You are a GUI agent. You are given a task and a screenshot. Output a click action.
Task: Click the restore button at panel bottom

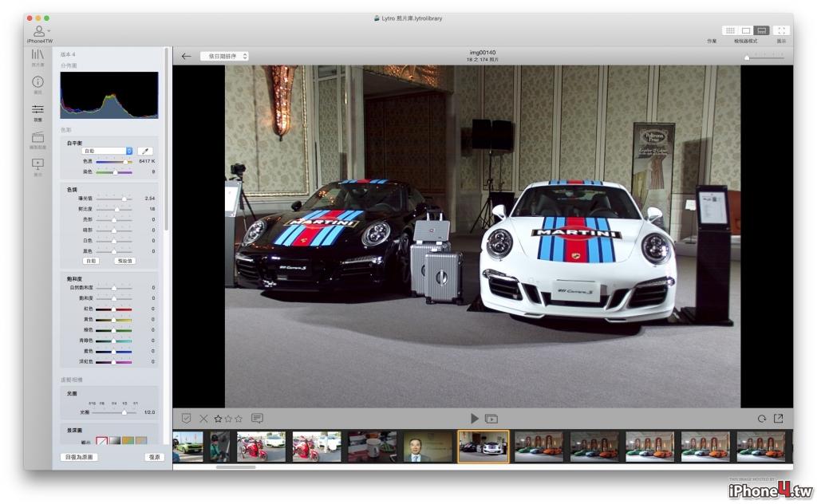[x=154, y=457]
